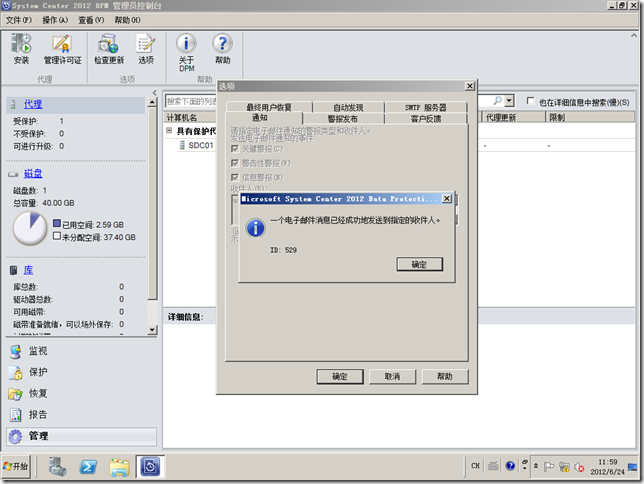Viewport: 644px width, 484px height.
Task: Toggle Critical alerts checkbox
Action: tap(235, 148)
